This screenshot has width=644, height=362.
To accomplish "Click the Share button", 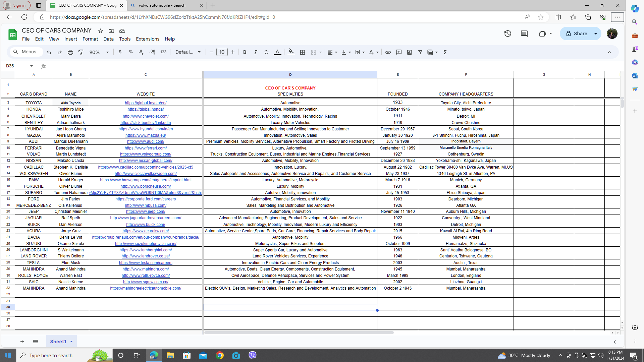I will click(x=576, y=34).
